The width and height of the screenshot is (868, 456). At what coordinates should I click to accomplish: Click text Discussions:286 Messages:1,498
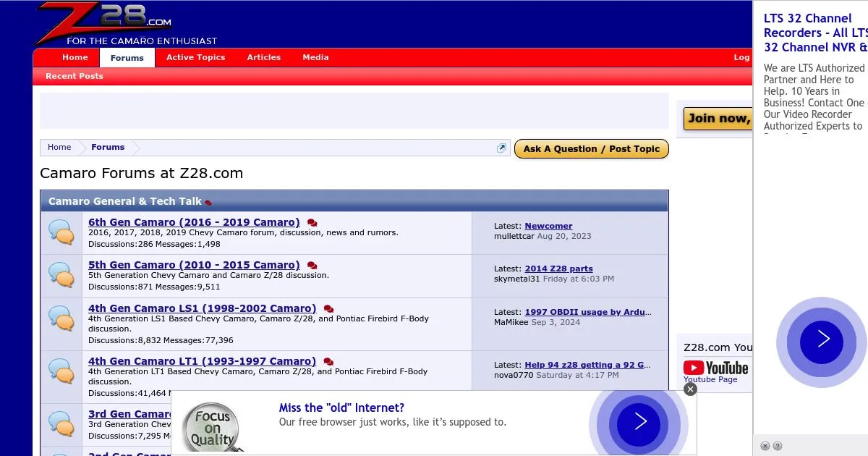point(154,245)
